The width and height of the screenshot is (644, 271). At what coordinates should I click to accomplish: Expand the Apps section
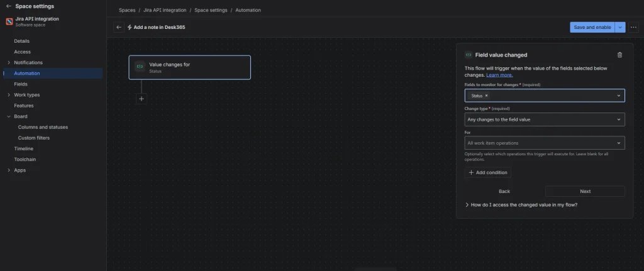(9, 170)
